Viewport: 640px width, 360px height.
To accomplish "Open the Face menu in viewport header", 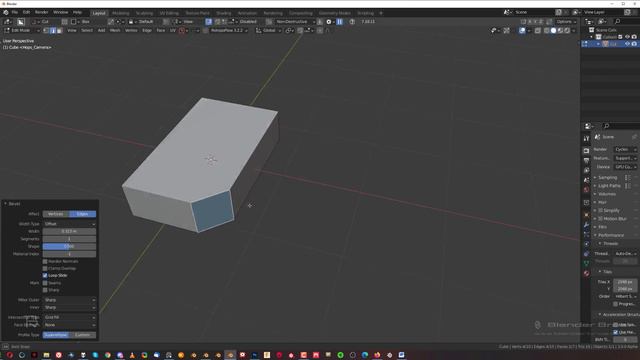I will (x=160, y=31).
